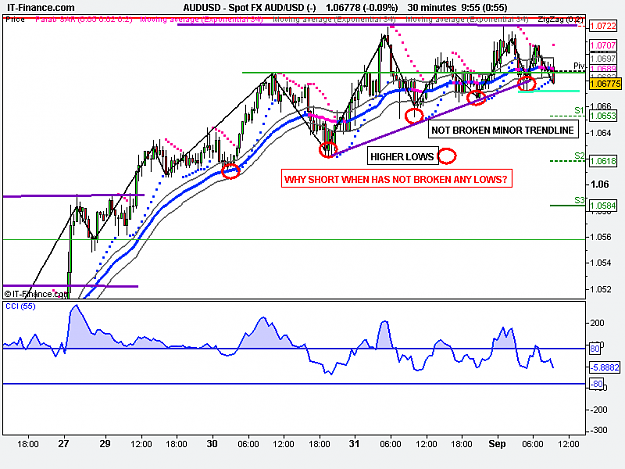Click the Piv pivot level label
Image resolution: width=625 pixels, height=469 pixels.
[x=579, y=66]
